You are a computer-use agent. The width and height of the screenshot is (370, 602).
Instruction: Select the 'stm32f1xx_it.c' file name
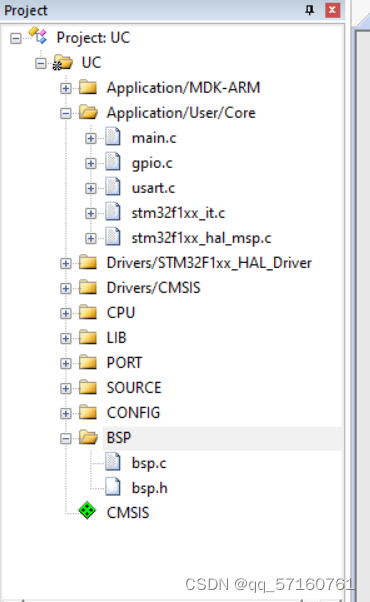(178, 213)
